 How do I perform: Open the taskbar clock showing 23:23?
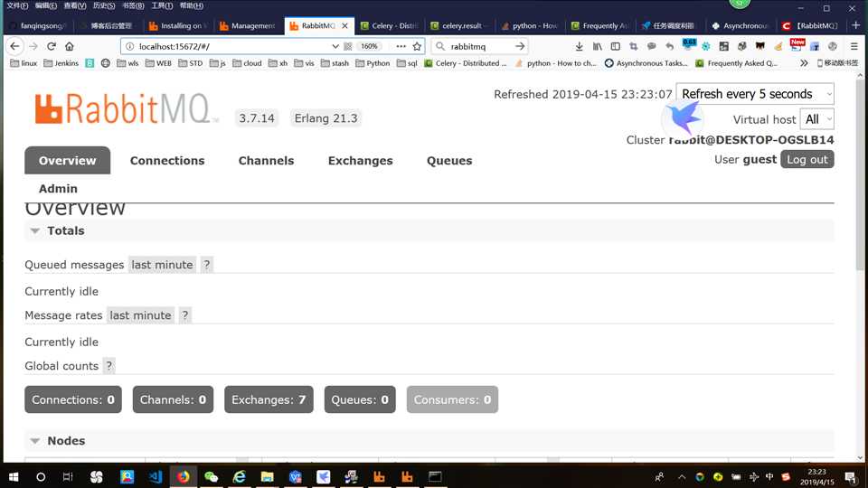(x=816, y=476)
